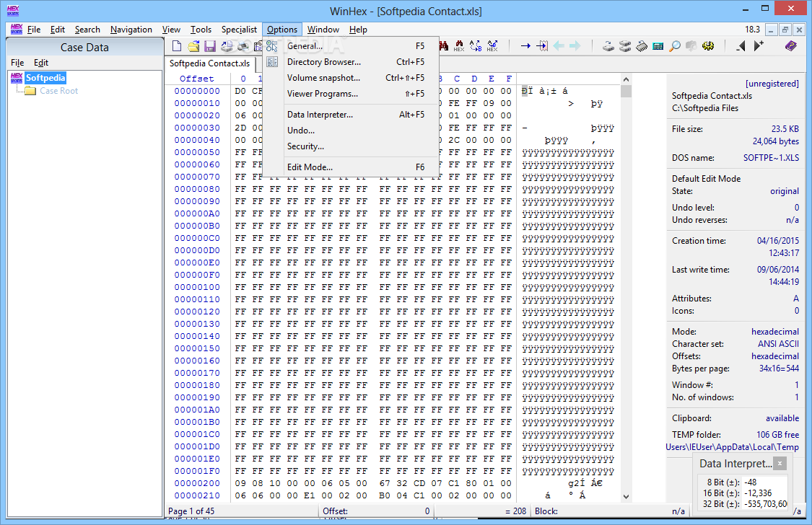This screenshot has width=812, height=525.
Task: Close the Data Interpreter panel
Action: [x=780, y=463]
